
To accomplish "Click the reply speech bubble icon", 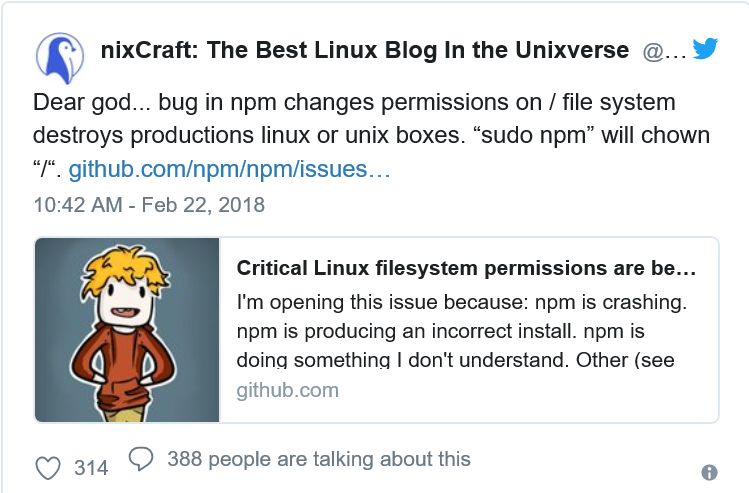I will (141, 458).
